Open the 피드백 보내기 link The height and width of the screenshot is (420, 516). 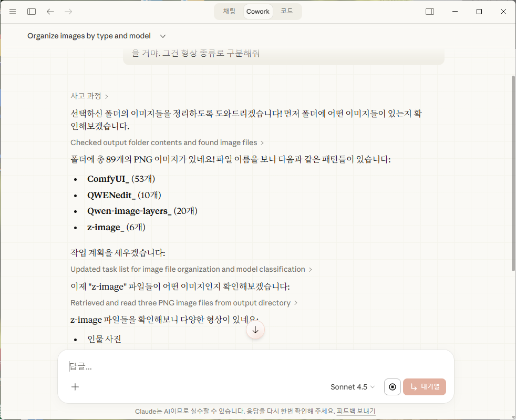click(356, 411)
